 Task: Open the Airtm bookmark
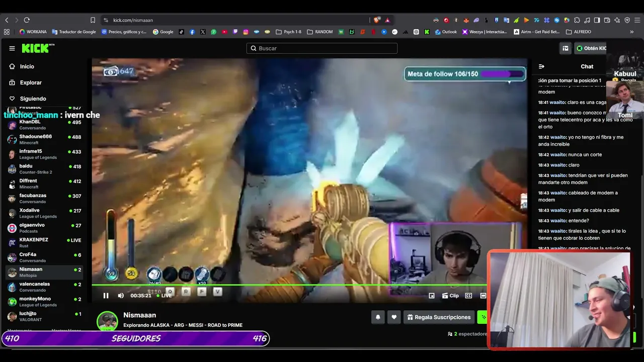(536, 32)
